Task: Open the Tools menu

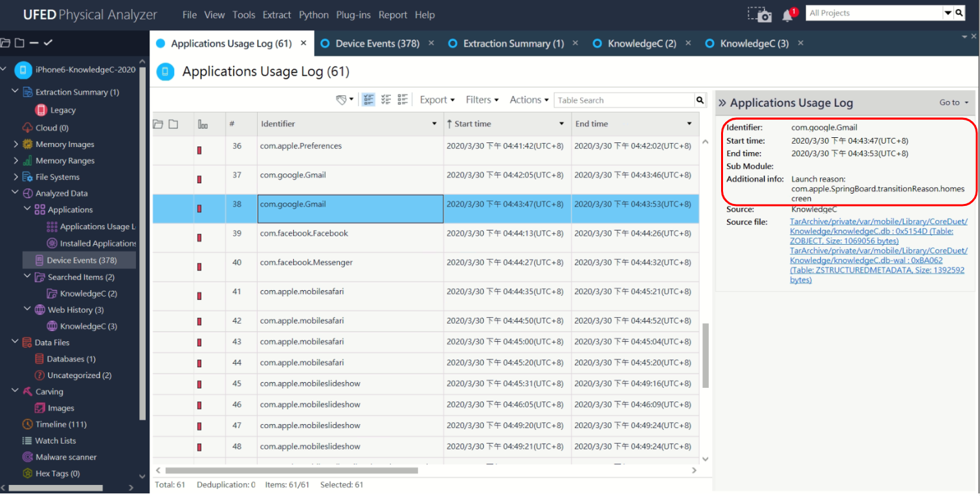Action: (x=243, y=14)
